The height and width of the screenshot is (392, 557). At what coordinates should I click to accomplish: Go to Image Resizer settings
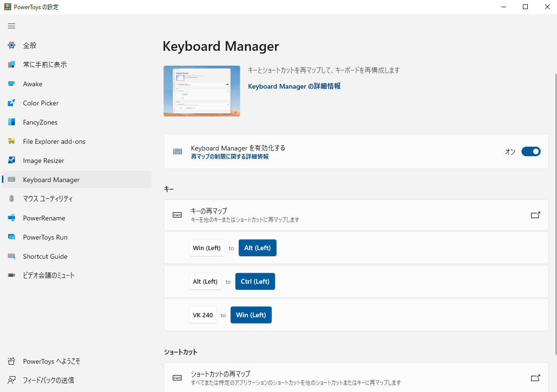click(77, 161)
